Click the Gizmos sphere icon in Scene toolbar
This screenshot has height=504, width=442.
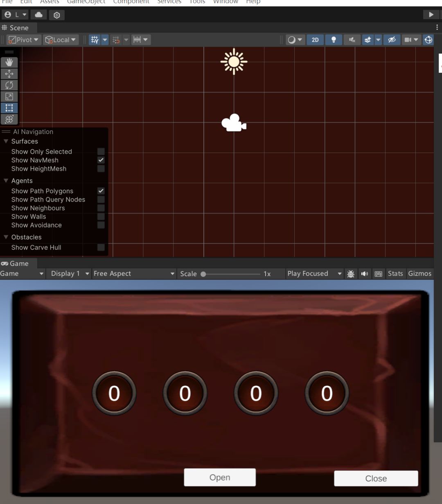(428, 40)
